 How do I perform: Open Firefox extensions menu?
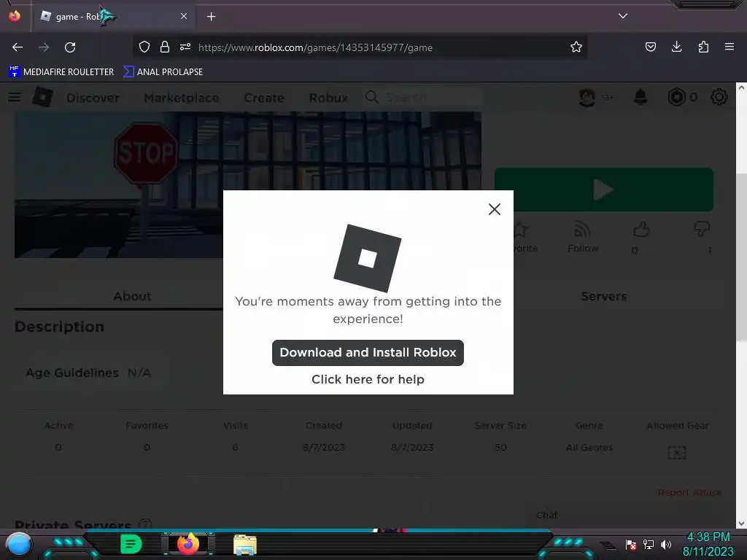point(703,47)
